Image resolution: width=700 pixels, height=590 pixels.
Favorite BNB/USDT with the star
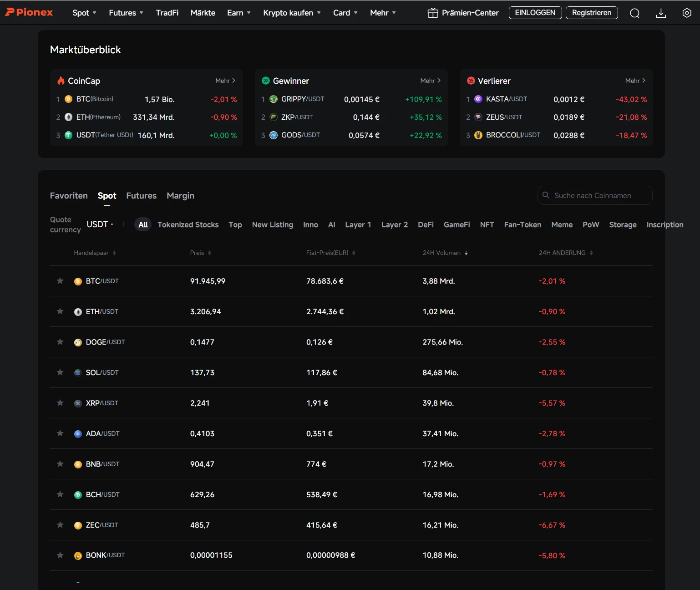(x=60, y=464)
